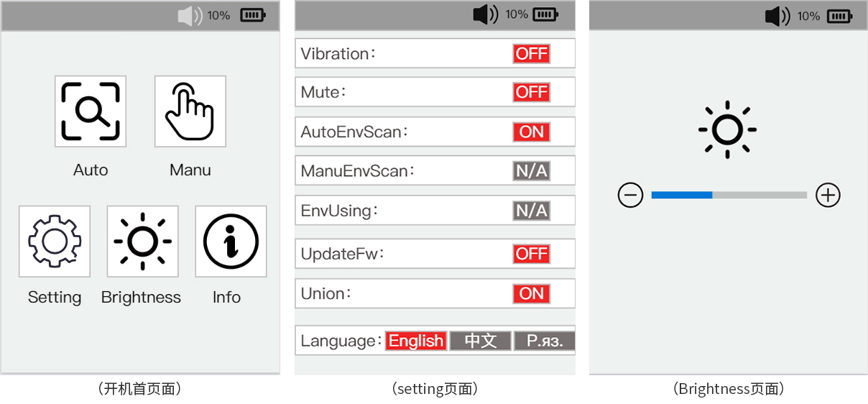This screenshot has height=404, width=868.
Task: Toggle the UpdateFw OFF switch
Action: pyautogui.click(x=532, y=254)
